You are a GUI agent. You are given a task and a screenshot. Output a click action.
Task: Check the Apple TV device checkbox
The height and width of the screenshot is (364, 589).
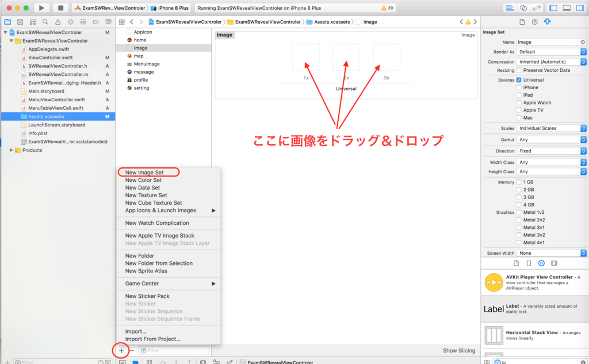519,110
